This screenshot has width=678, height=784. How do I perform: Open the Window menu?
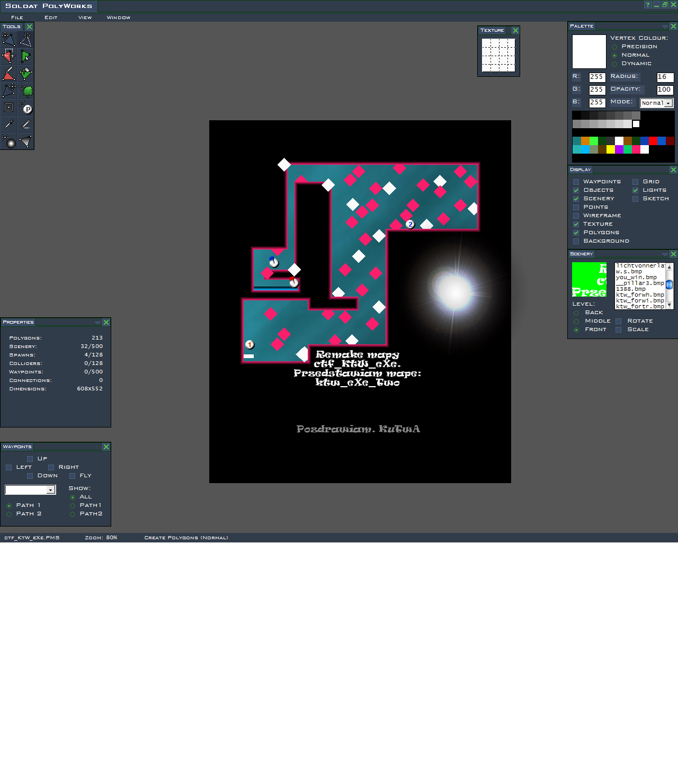click(x=118, y=17)
